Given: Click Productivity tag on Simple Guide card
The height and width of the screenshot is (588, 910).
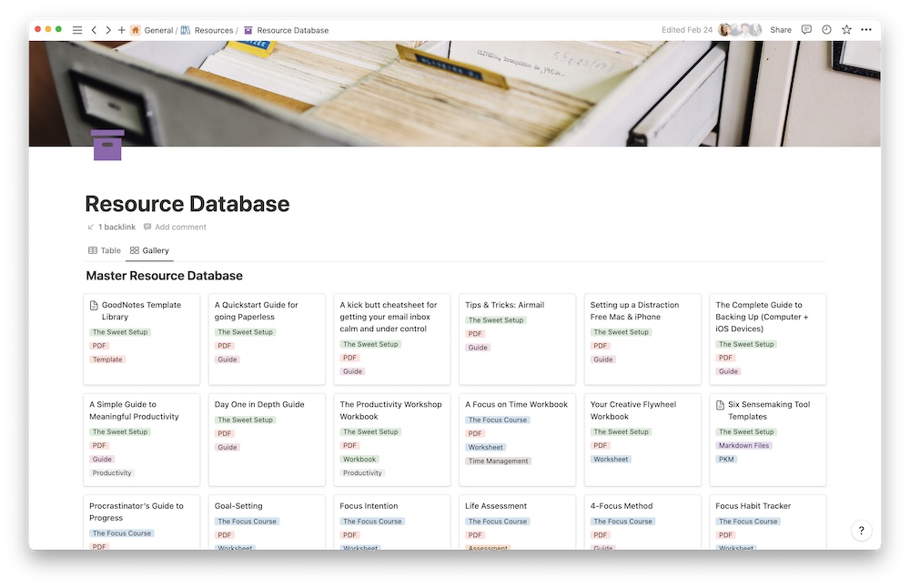Looking at the screenshot, I should [112, 473].
